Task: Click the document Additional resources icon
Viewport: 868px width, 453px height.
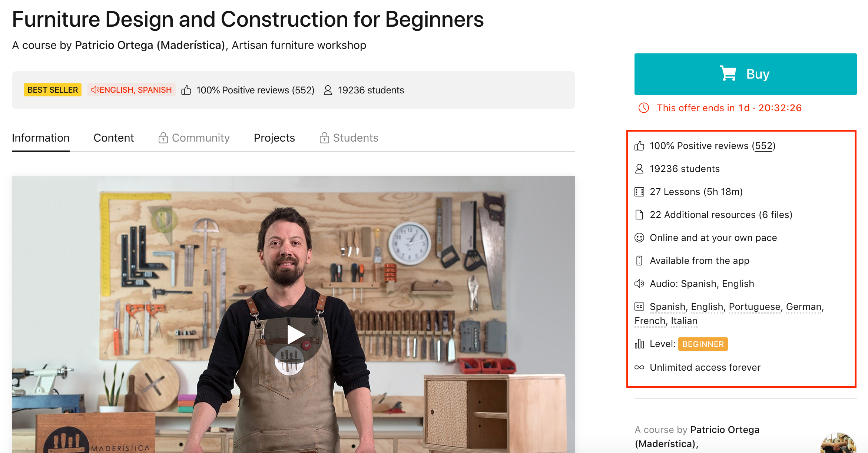Action: [639, 215]
